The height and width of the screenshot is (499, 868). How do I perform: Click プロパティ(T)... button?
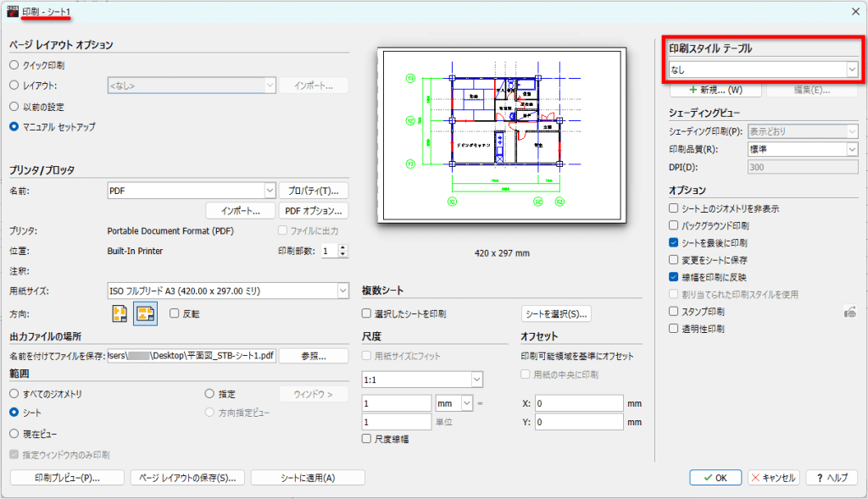[314, 191]
